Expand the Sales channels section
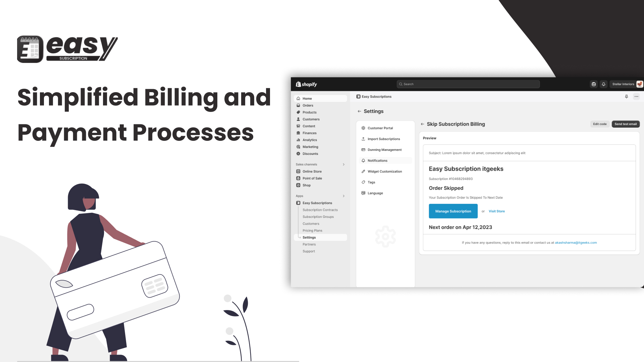Viewport: 644px width, 362px height. click(x=344, y=164)
